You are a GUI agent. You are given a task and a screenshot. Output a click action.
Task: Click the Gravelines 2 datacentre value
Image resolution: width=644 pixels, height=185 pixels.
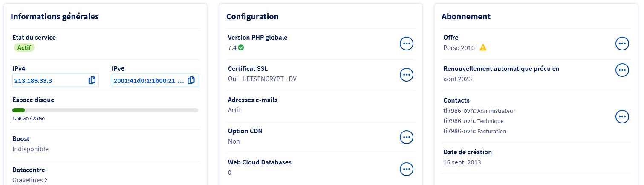[30, 180]
